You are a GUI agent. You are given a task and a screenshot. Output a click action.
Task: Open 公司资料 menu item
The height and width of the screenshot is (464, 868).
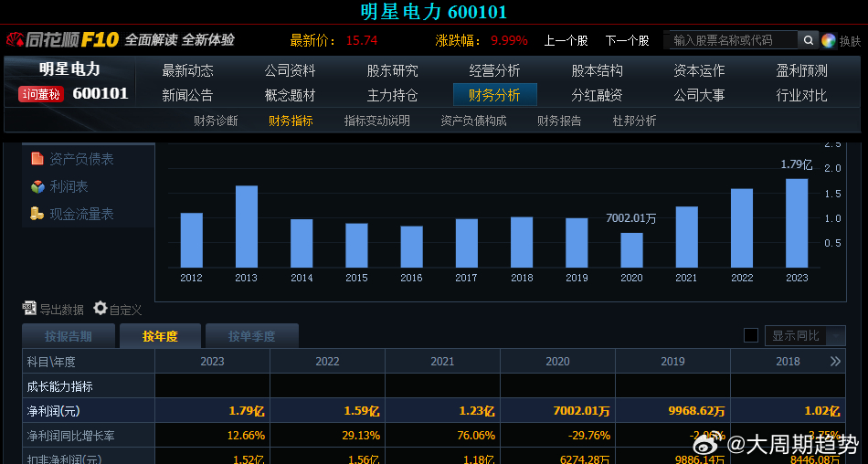click(290, 71)
